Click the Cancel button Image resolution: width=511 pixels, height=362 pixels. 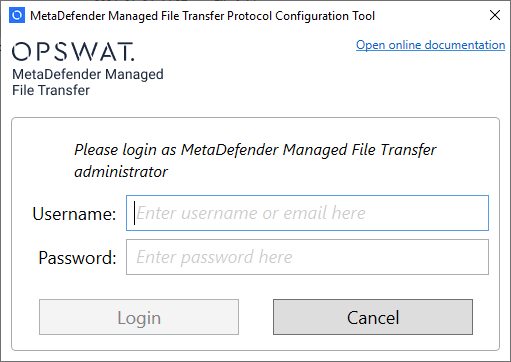[x=373, y=317]
